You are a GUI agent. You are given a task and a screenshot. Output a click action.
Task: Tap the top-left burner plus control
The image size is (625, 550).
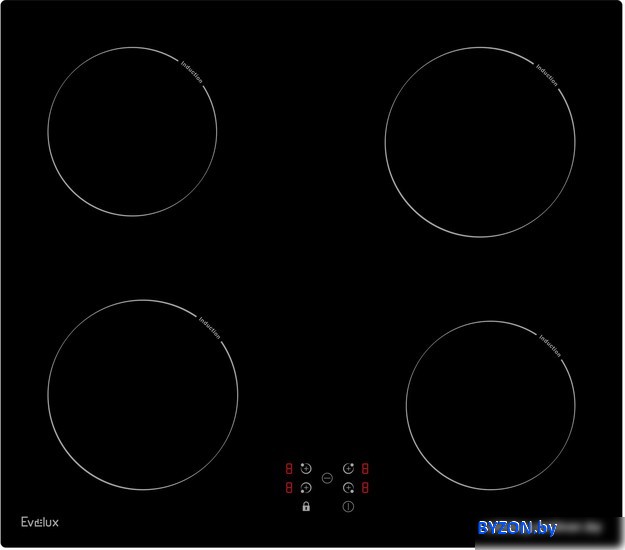click(306, 468)
